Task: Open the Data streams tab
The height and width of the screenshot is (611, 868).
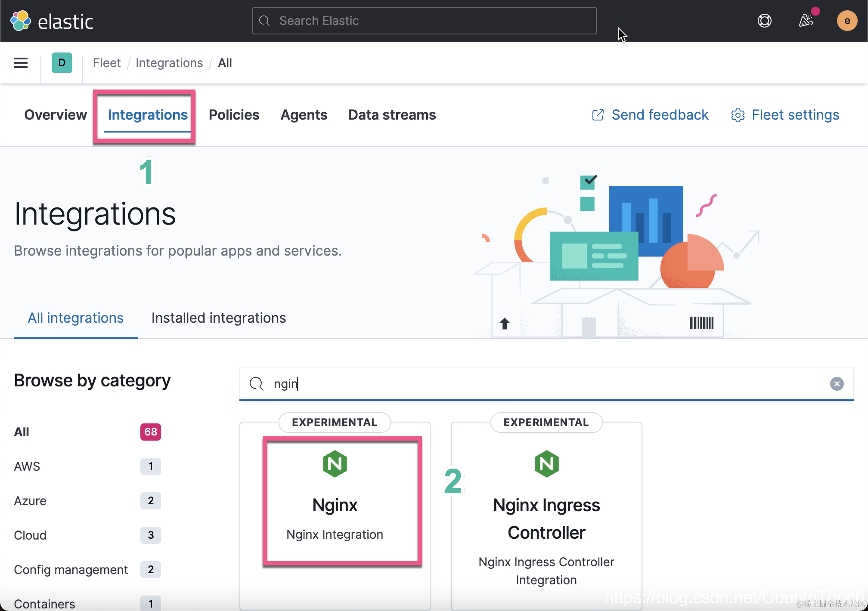Action: [x=392, y=115]
